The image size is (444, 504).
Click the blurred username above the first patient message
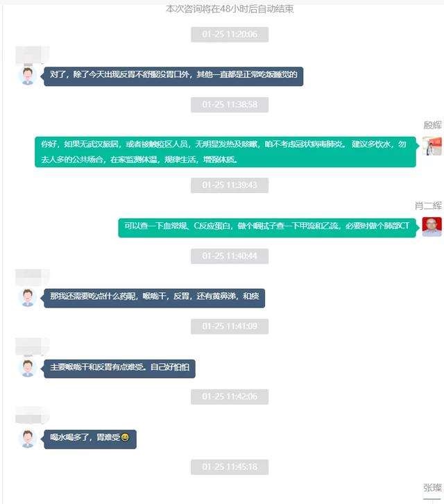pos(33,54)
